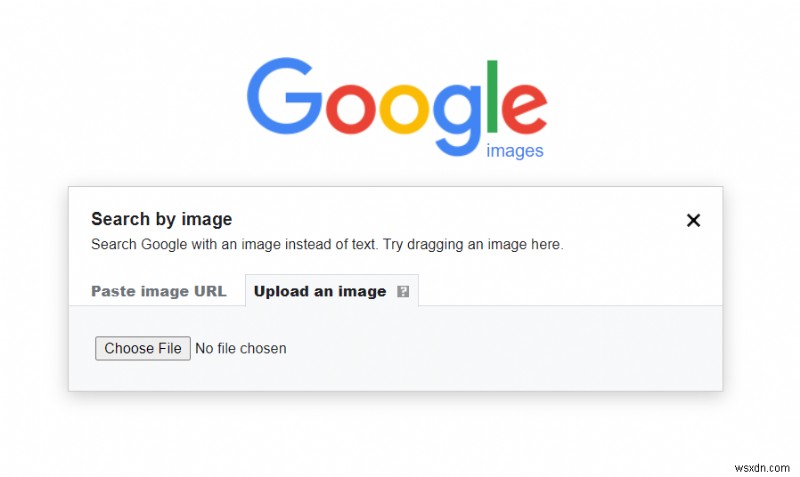Viewport: 800px width, 477px height.
Task: Switch to the Paste image URL tab
Action: click(159, 292)
